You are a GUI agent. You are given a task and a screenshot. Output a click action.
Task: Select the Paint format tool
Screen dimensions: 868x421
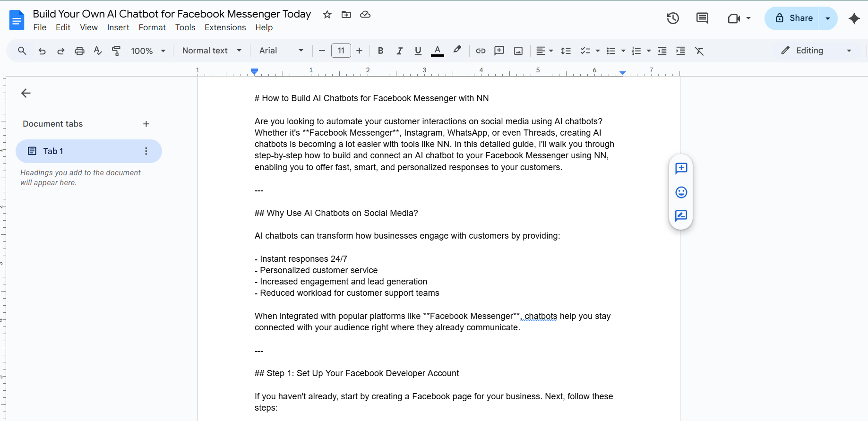116,51
